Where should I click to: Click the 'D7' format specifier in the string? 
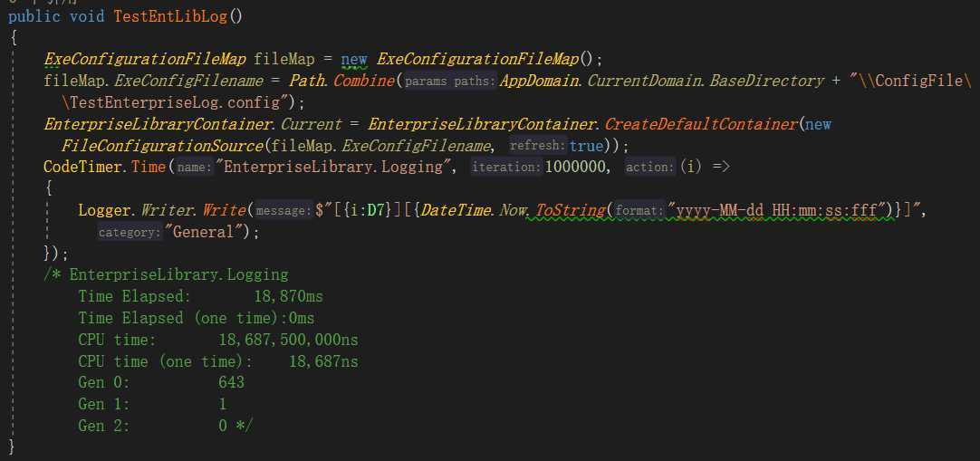pyautogui.click(x=375, y=210)
